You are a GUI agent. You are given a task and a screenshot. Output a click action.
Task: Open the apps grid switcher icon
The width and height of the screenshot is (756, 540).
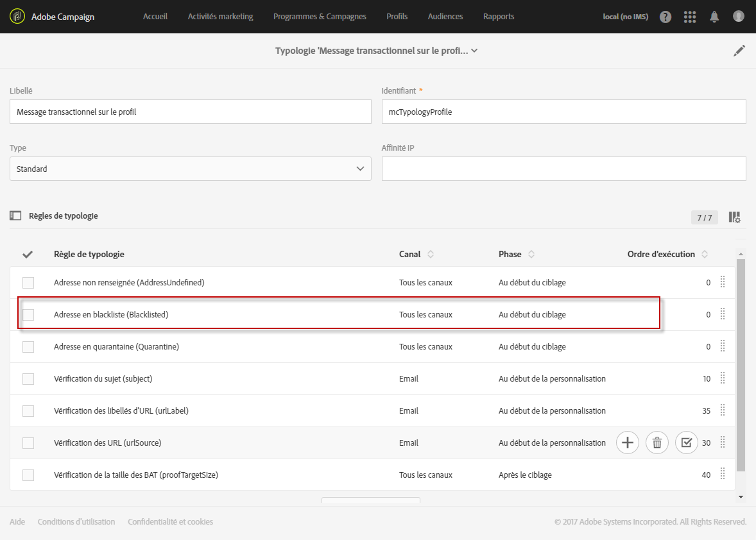690,17
